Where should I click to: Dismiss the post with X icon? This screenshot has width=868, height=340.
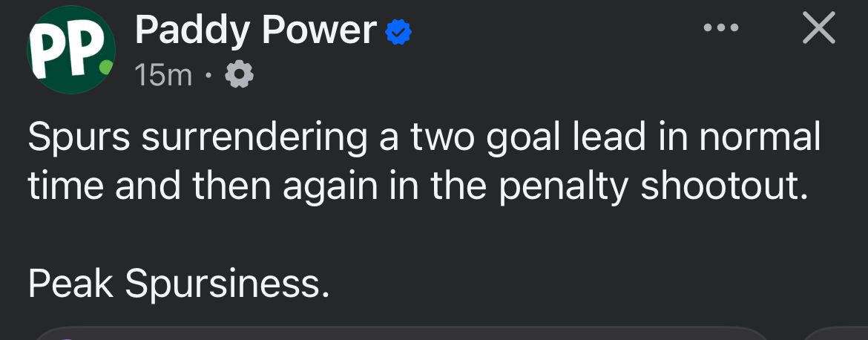tap(819, 27)
